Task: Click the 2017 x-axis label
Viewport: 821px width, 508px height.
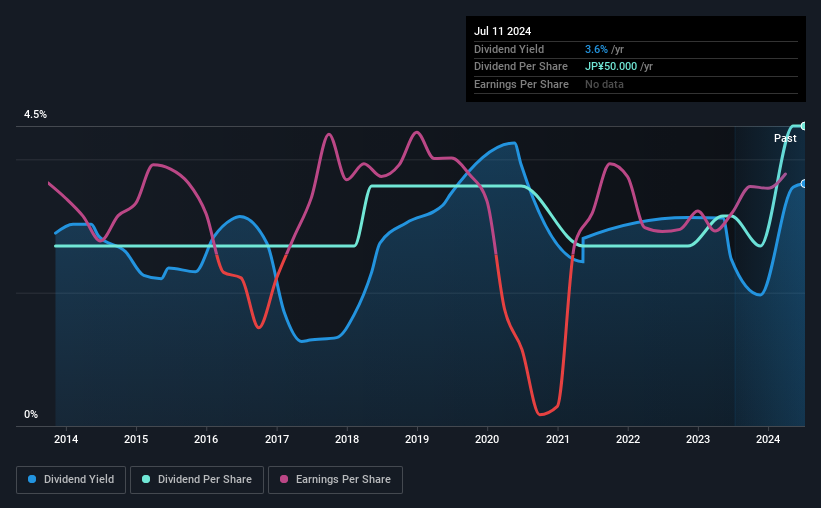Action: (276, 439)
